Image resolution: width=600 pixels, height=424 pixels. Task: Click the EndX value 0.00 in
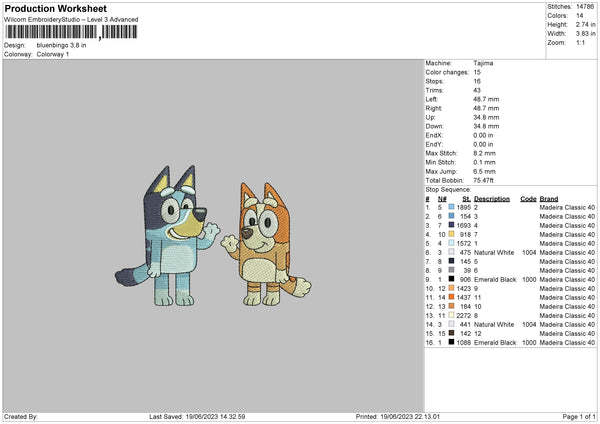pos(483,135)
